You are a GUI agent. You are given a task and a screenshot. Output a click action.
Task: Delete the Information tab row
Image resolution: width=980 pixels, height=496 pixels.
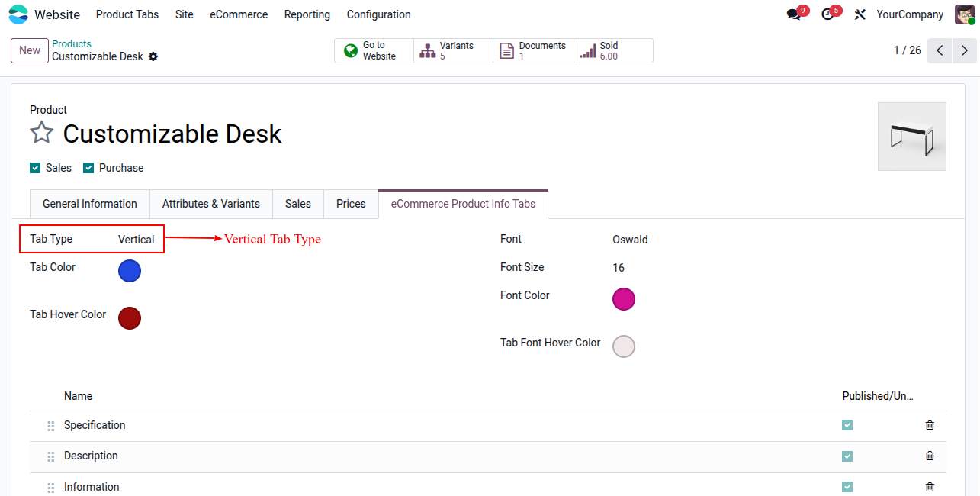[930, 487]
